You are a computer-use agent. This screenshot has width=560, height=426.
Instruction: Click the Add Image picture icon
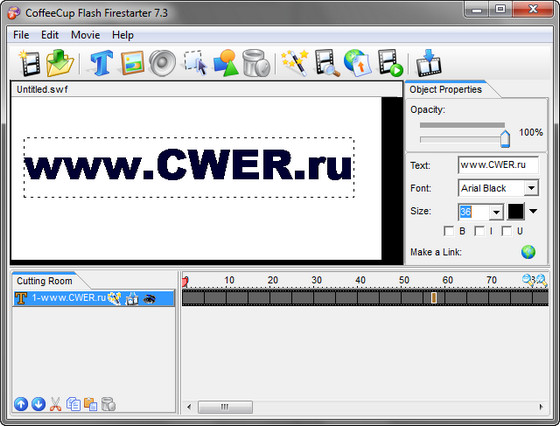(x=132, y=63)
